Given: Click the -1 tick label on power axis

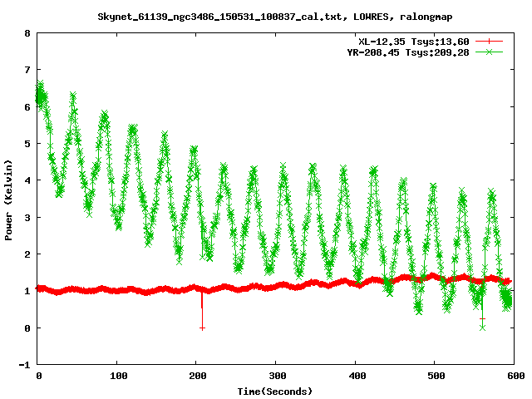Looking at the screenshot, I should (x=25, y=365).
